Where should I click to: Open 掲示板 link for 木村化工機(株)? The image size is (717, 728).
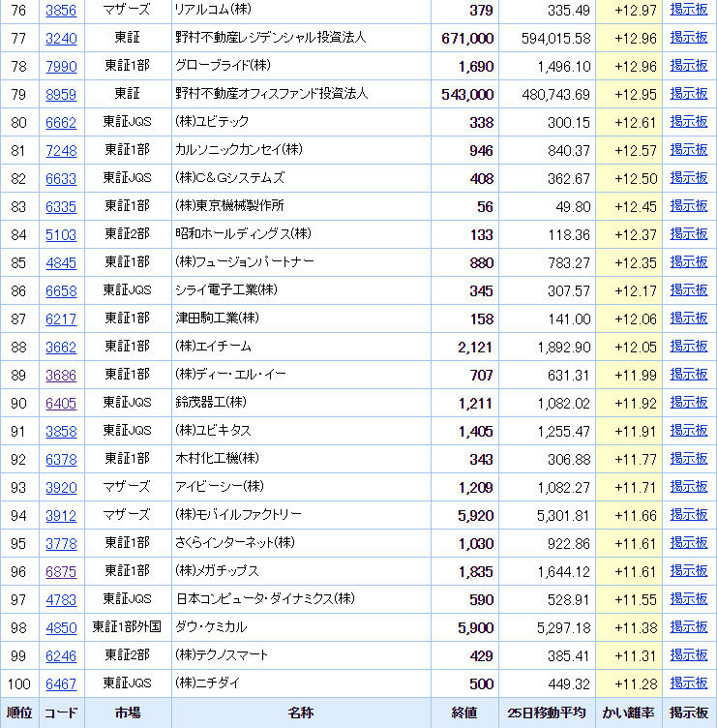(689, 458)
